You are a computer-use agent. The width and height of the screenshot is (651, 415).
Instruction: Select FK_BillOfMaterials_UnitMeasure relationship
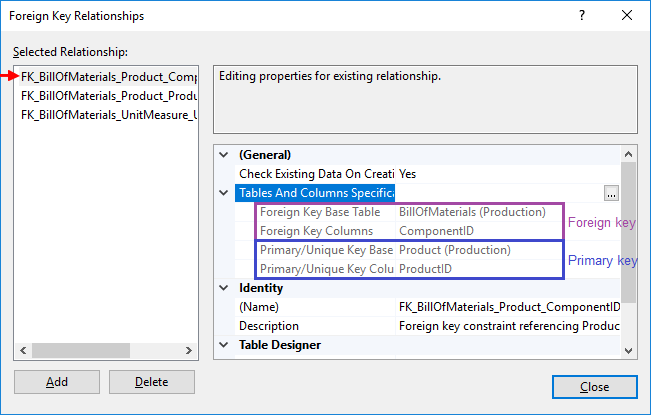click(108, 114)
